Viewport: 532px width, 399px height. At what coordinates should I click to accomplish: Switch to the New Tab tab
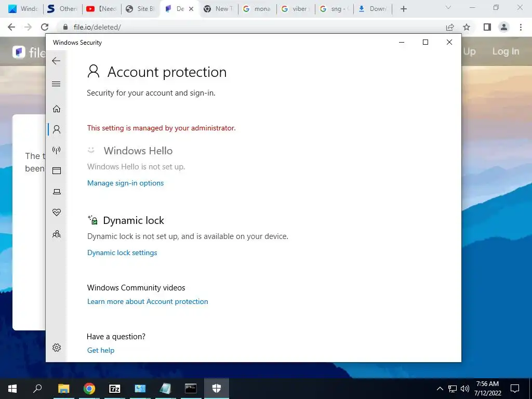click(218, 9)
